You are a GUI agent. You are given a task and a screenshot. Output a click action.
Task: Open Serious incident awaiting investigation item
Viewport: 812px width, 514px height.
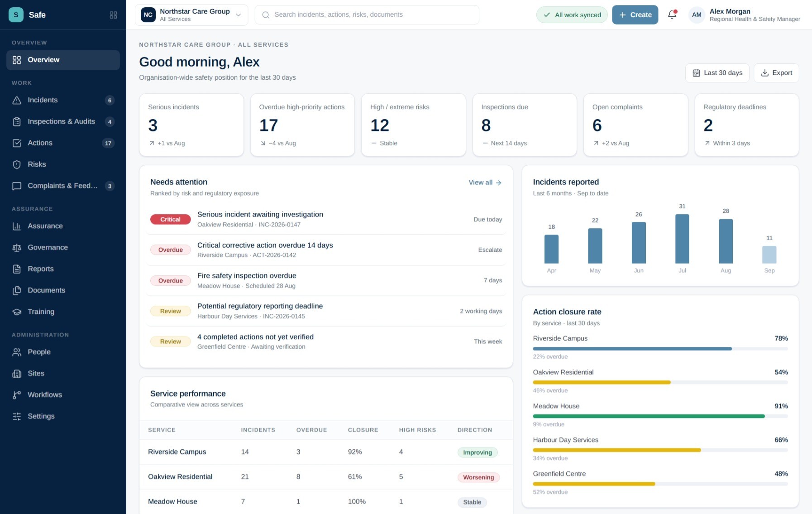[326, 219]
